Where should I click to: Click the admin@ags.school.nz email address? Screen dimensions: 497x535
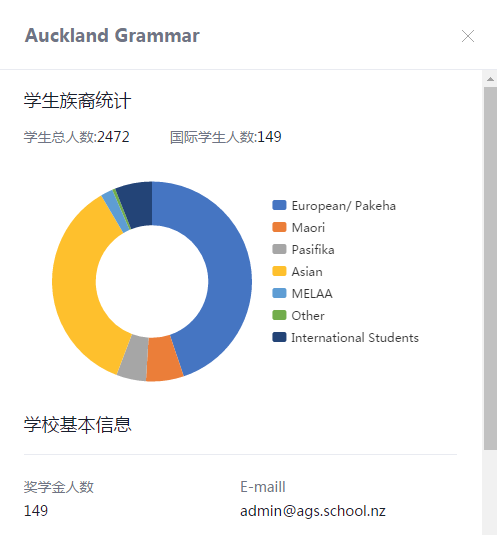point(313,511)
